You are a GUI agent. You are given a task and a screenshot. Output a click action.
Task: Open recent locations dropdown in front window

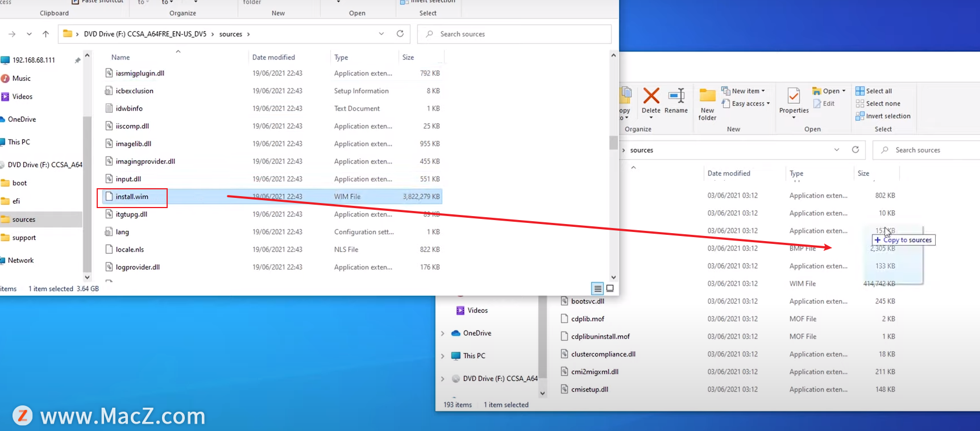coord(29,34)
